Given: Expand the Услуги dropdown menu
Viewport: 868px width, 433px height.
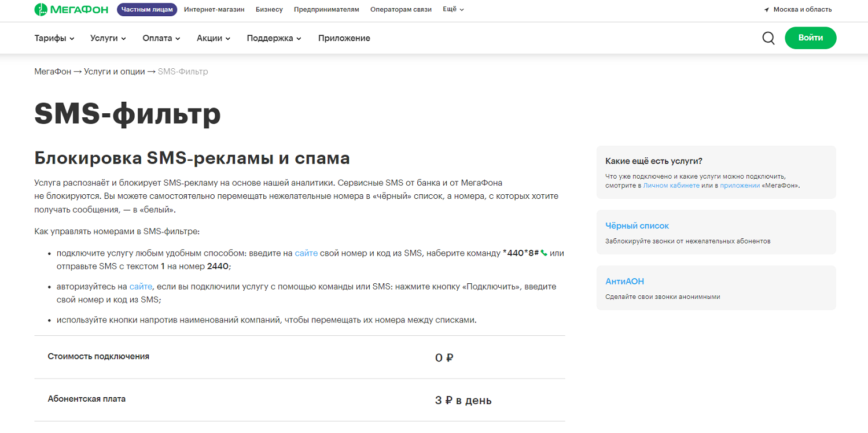Looking at the screenshot, I should [108, 38].
